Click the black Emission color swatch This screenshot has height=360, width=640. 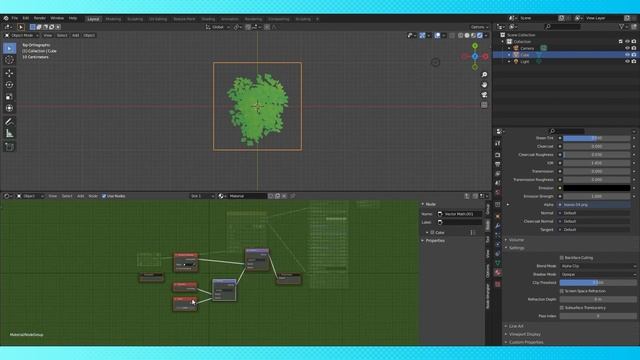(597, 188)
